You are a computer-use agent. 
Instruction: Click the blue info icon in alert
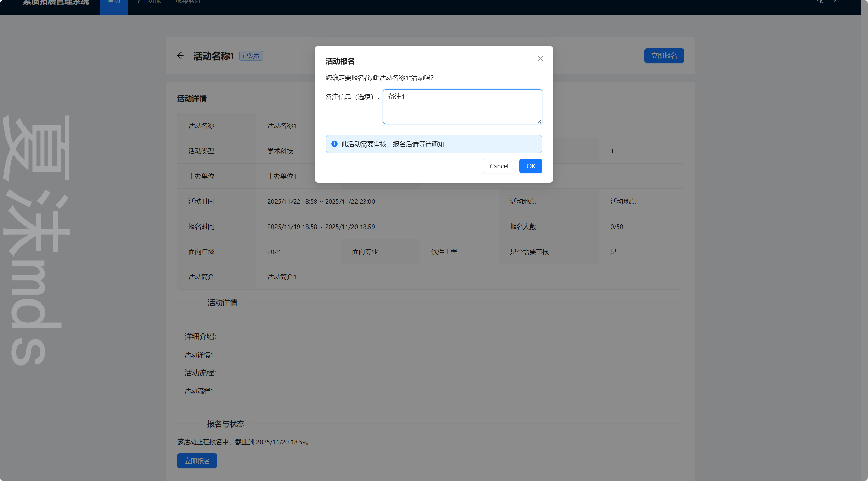coord(334,144)
